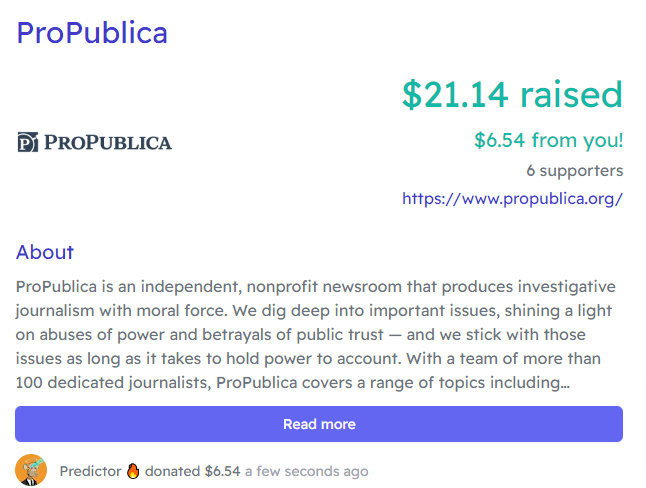Click the "donated $6.54" activity text

point(192,471)
